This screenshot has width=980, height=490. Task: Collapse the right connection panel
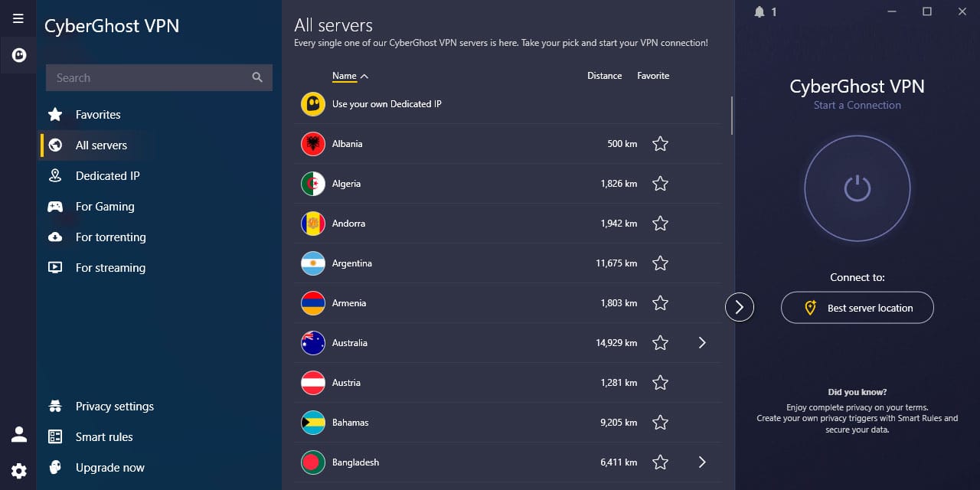(x=739, y=307)
